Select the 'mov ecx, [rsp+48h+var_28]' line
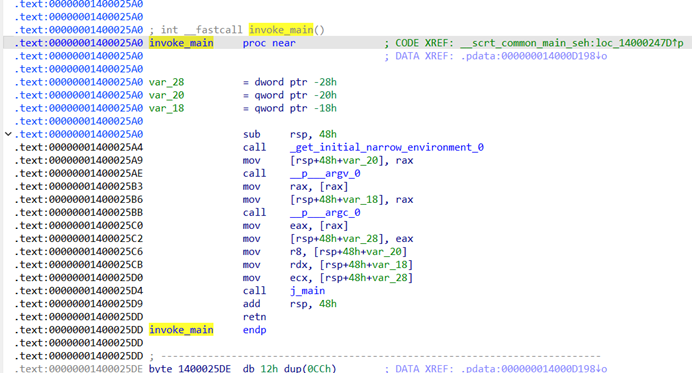Viewport: 692px width, 373px height. [327, 278]
